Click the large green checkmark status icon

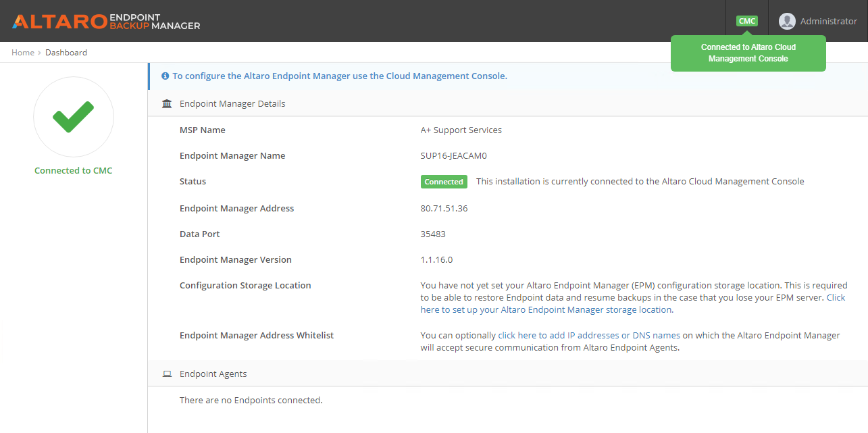pyautogui.click(x=74, y=117)
